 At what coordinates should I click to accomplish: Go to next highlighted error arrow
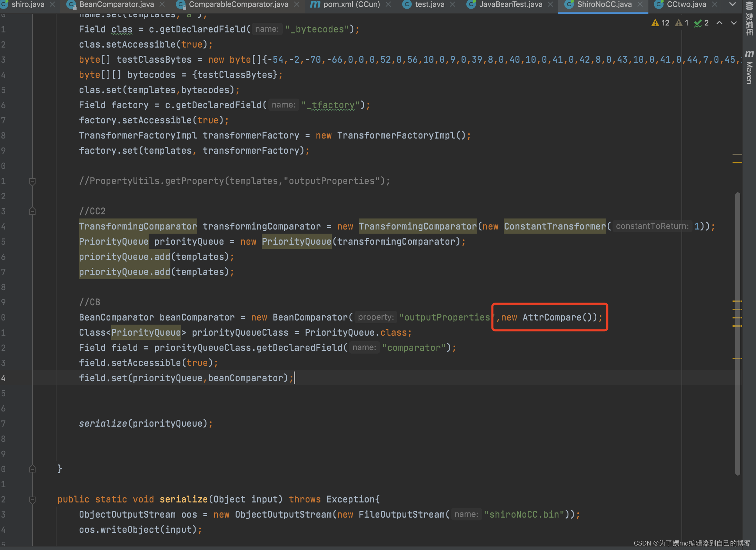(x=734, y=23)
